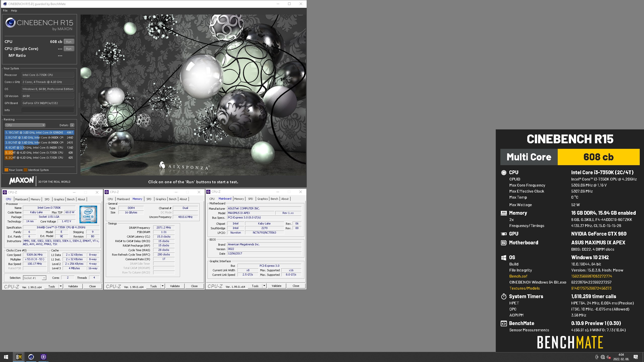Open the Help menu in Cinebench

[x=14, y=11]
